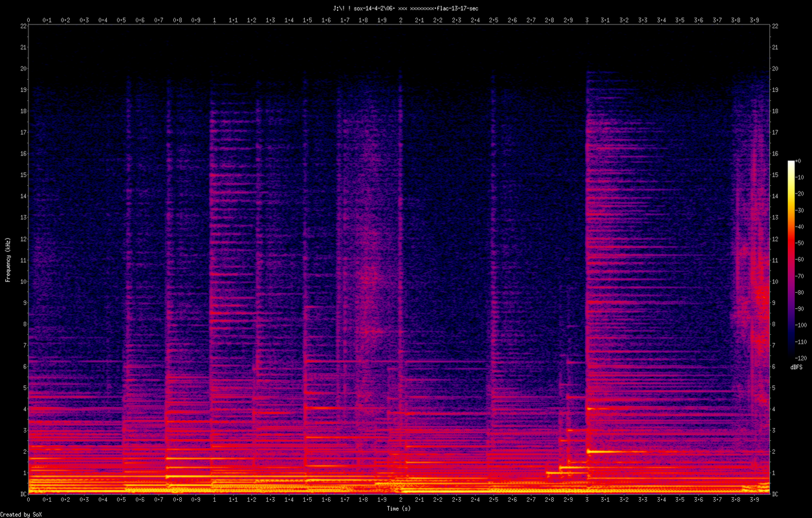Click '2·5' on the bottom time axis

coord(494,501)
